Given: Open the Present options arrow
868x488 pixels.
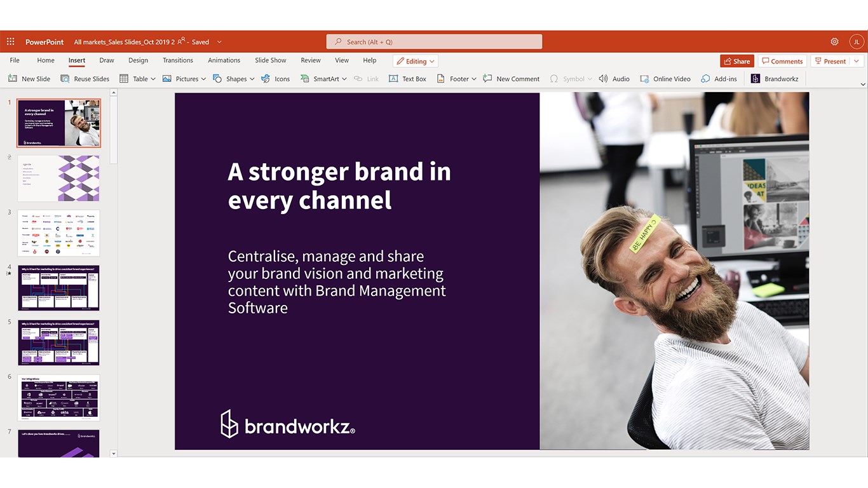Looking at the screenshot, I should [857, 61].
